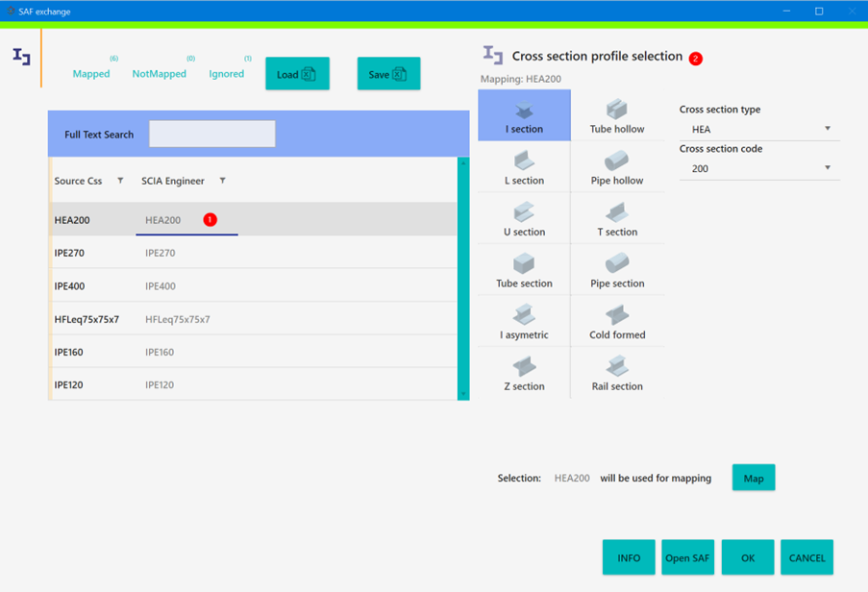
Task: Expand the Cross section code dropdown
Action: tap(758, 168)
